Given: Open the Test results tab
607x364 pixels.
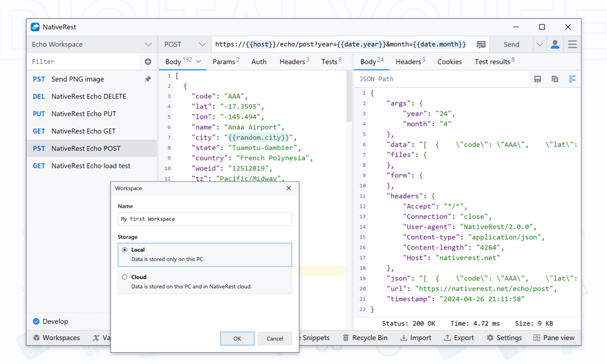Looking at the screenshot, I should (494, 61).
